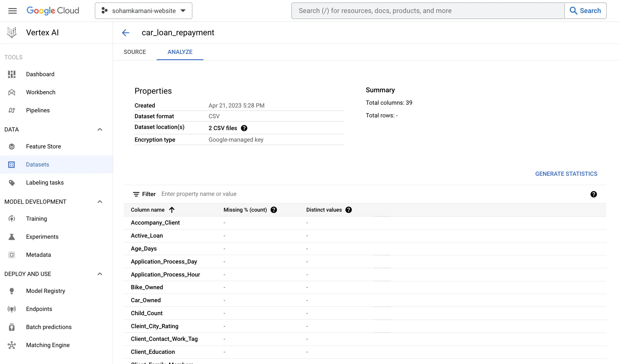
Task: Open the sohamkamani-website project dropdown
Action: click(143, 11)
